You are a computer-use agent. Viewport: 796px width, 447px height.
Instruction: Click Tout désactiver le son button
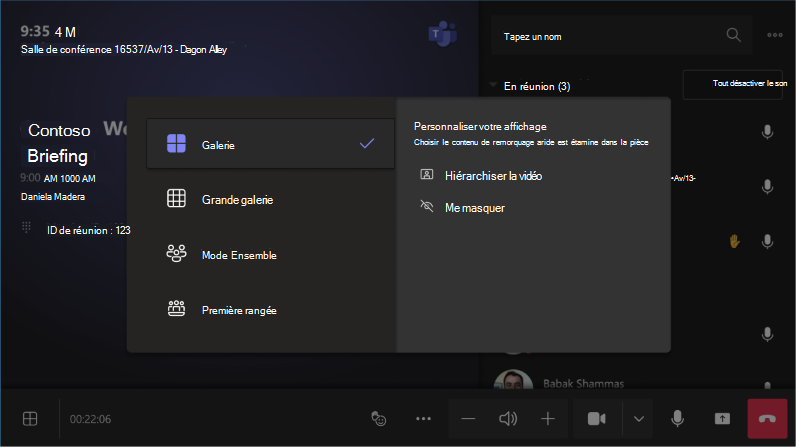pos(733,84)
